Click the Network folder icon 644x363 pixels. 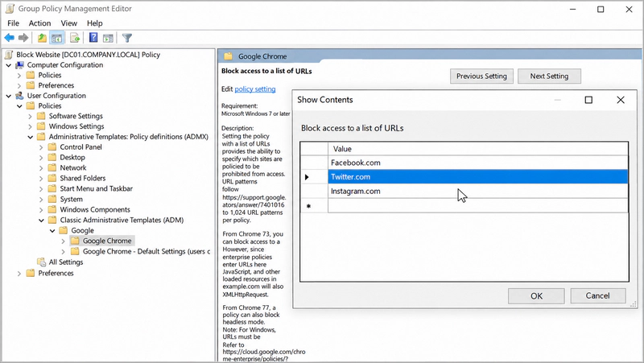(x=52, y=167)
